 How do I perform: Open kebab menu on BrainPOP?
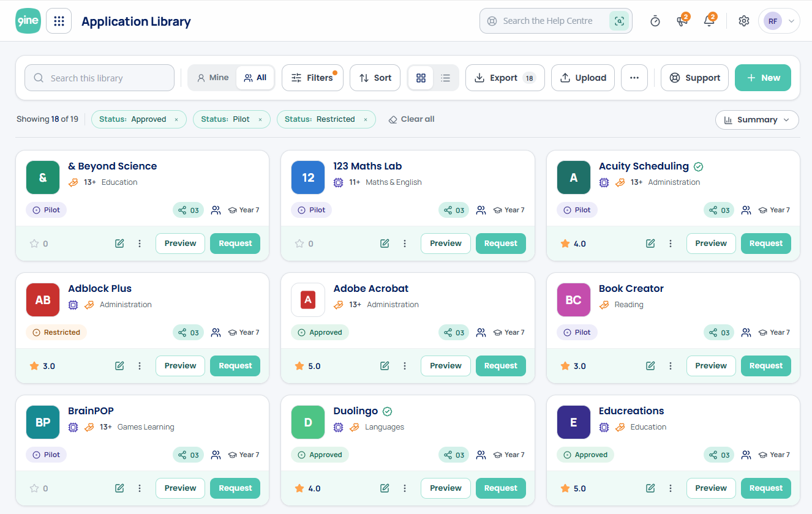tap(140, 488)
